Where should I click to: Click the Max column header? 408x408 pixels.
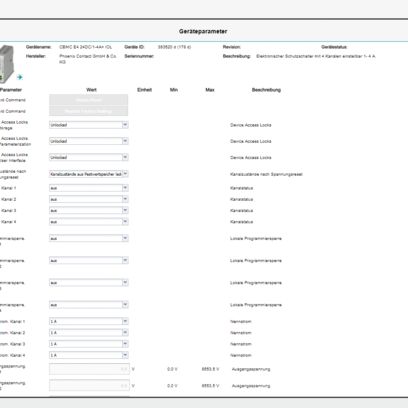pos(210,90)
